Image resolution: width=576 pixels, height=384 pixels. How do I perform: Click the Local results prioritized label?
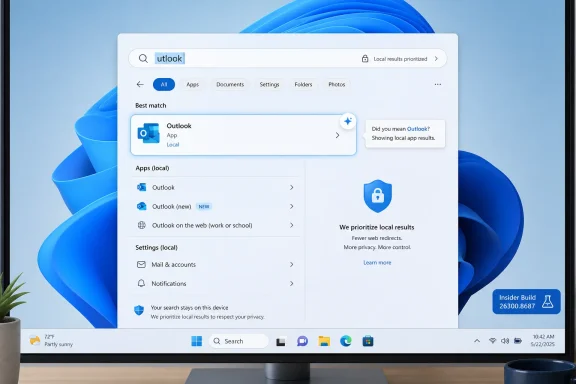click(x=400, y=59)
